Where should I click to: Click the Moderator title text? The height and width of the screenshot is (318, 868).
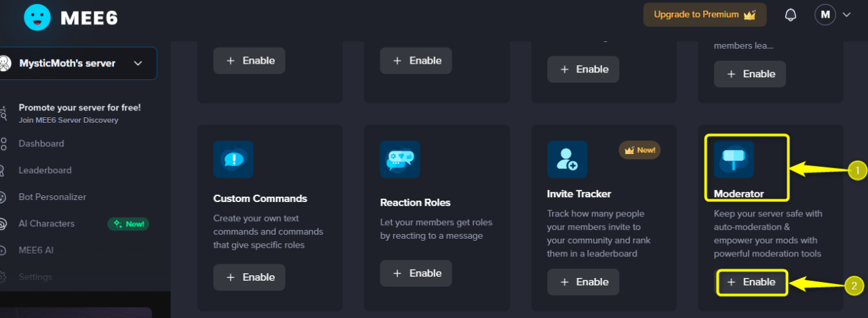click(x=738, y=194)
